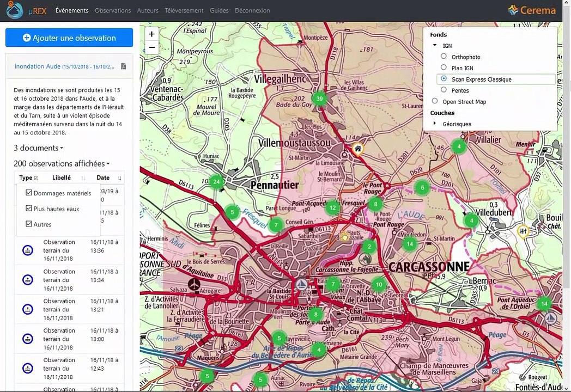571x392 pixels.
Task: Open the 24 cluster near Pennautier
Action: pyautogui.click(x=217, y=182)
